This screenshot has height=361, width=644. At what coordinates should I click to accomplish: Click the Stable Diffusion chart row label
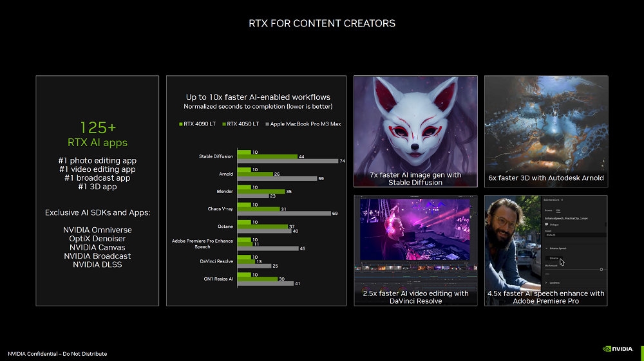pyautogui.click(x=216, y=156)
